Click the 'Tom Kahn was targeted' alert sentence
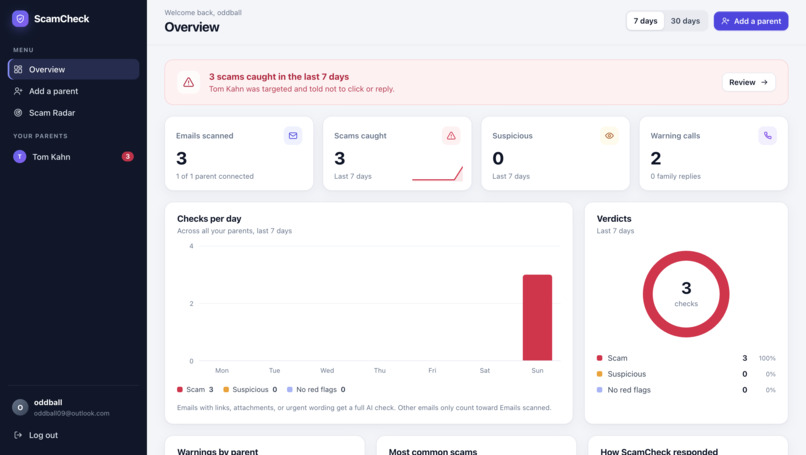Image resolution: width=806 pixels, height=455 pixels. click(x=302, y=89)
